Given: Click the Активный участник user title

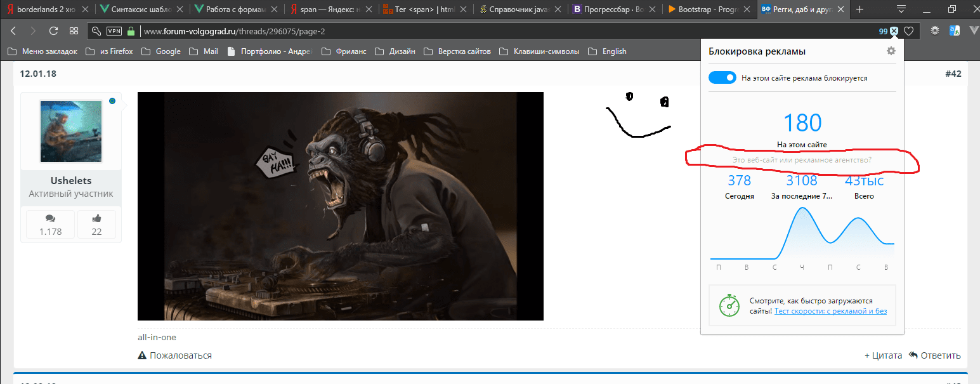Looking at the screenshot, I should [71, 194].
